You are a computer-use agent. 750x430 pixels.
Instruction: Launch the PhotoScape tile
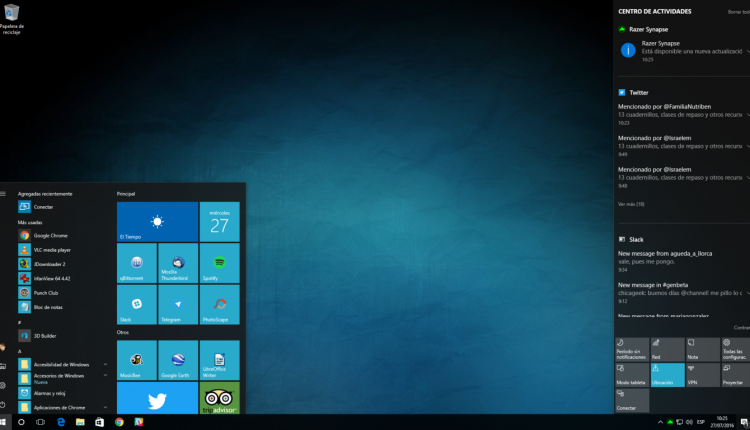(x=219, y=304)
